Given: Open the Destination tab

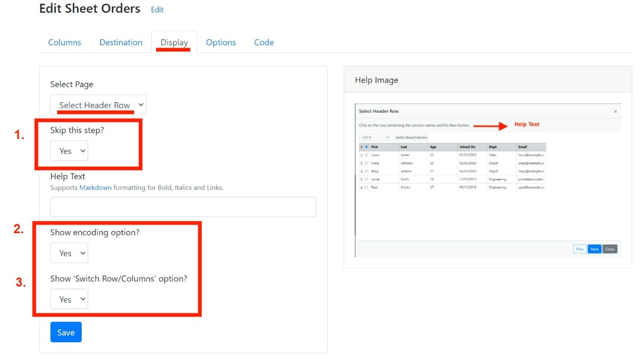Looking at the screenshot, I should point(121,42).
